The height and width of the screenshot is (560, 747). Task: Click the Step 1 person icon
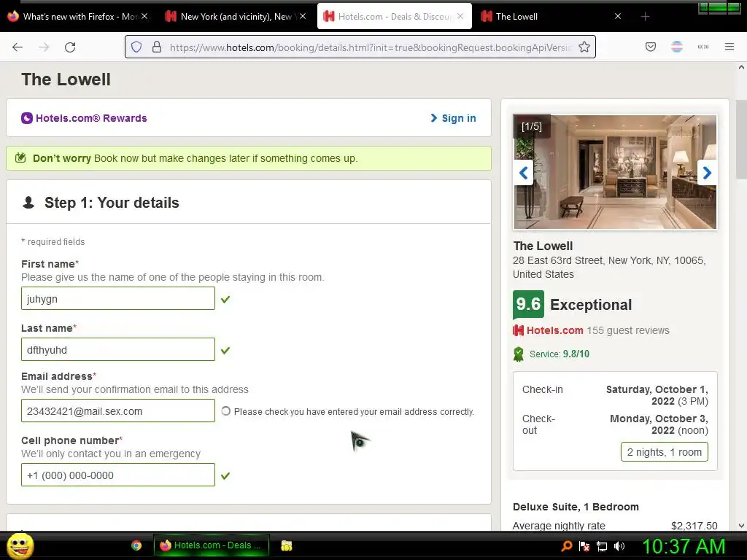(x=28, y=203)
